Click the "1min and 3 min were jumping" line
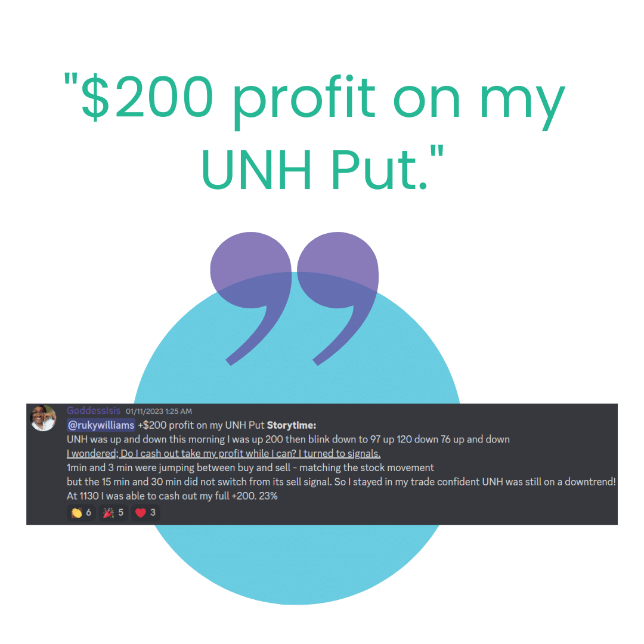The image size is (644, 644). 250,468
